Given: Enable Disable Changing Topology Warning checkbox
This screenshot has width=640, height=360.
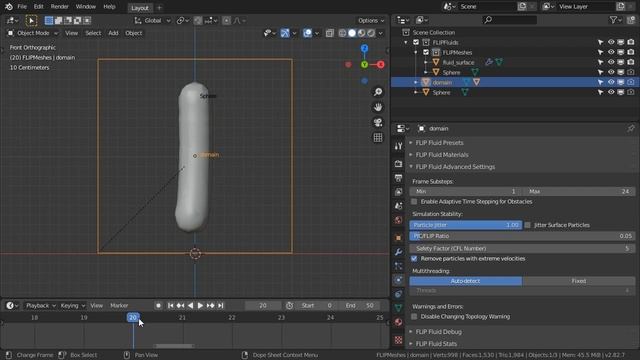Looking at the screenshot, I should 414,317.
